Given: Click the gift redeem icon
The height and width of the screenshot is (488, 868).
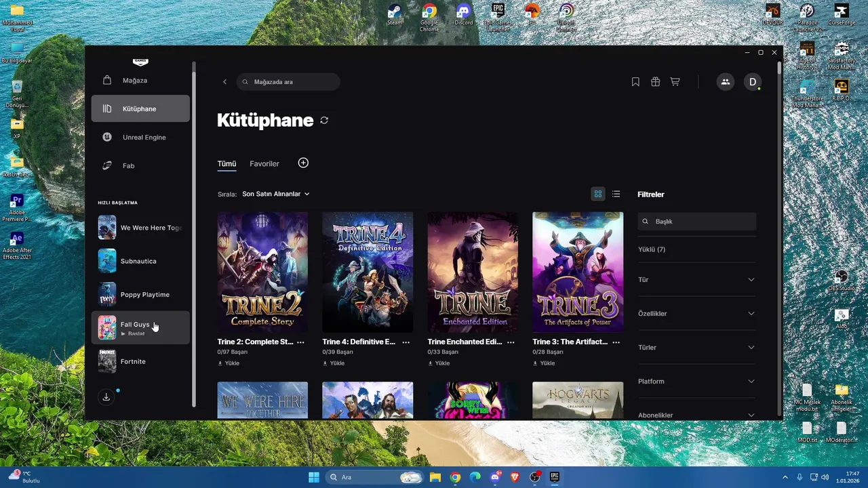Looking at the screenshot, I should (x=655, y=82).
